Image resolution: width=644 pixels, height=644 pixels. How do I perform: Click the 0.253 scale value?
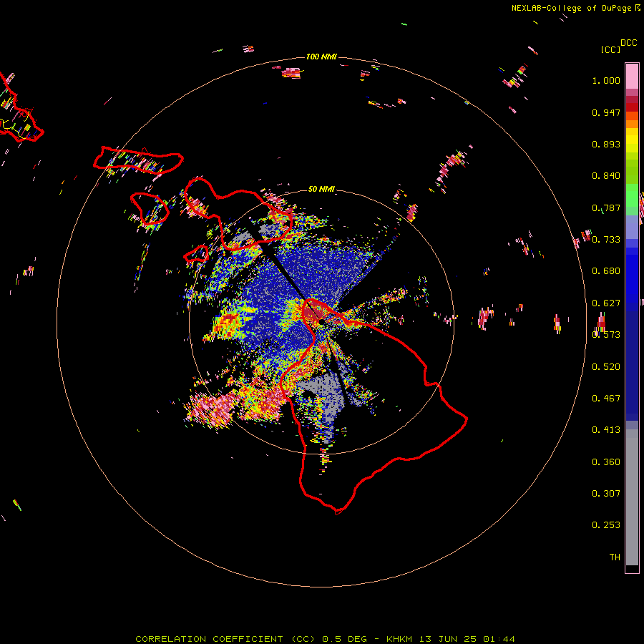(x=606, y=525)
